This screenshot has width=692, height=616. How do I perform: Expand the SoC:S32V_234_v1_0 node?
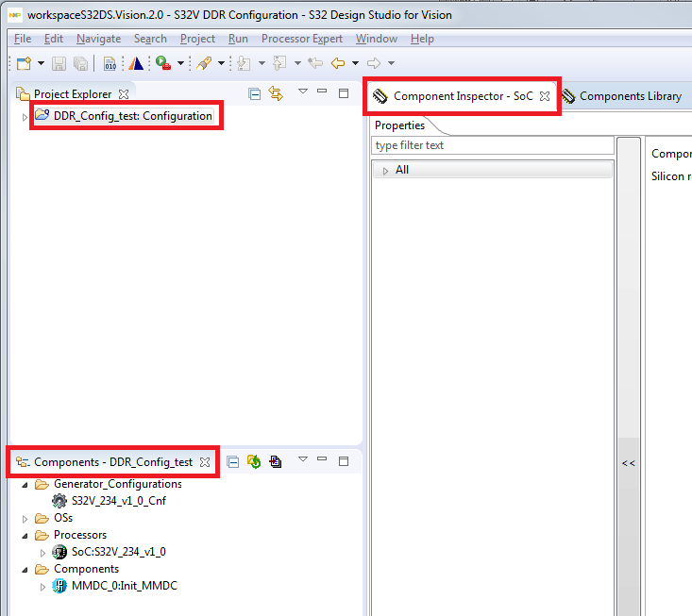pos(42,553)
